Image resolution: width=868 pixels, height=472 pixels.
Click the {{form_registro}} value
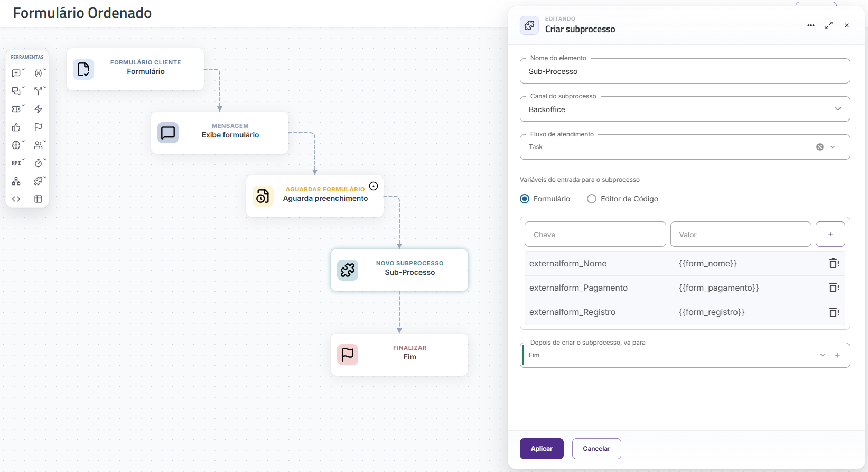click(x=712, y=312)
